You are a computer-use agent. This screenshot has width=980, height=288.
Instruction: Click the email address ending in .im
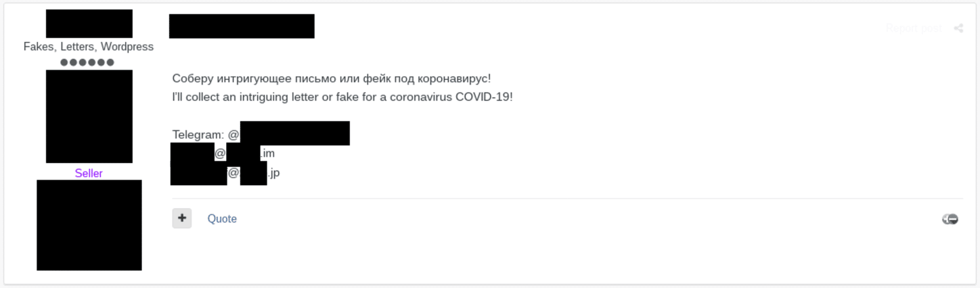[x=223, y=153]
